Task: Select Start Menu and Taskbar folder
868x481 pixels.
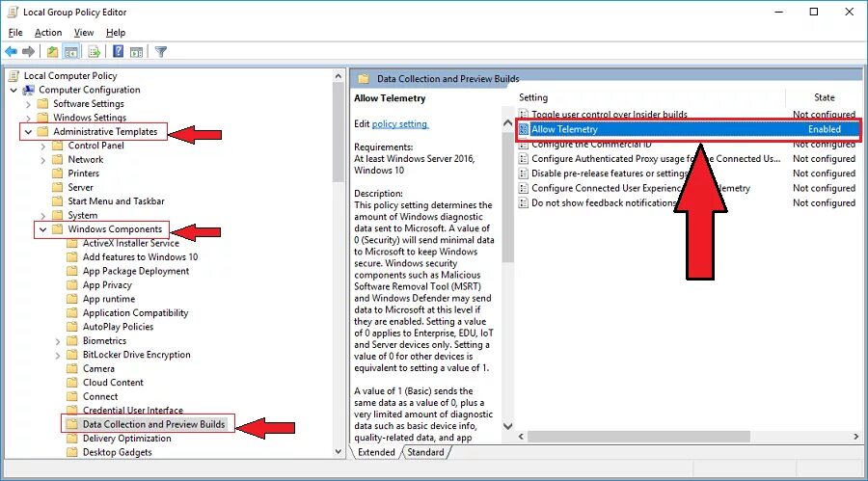Action: (x=117, y=201)
